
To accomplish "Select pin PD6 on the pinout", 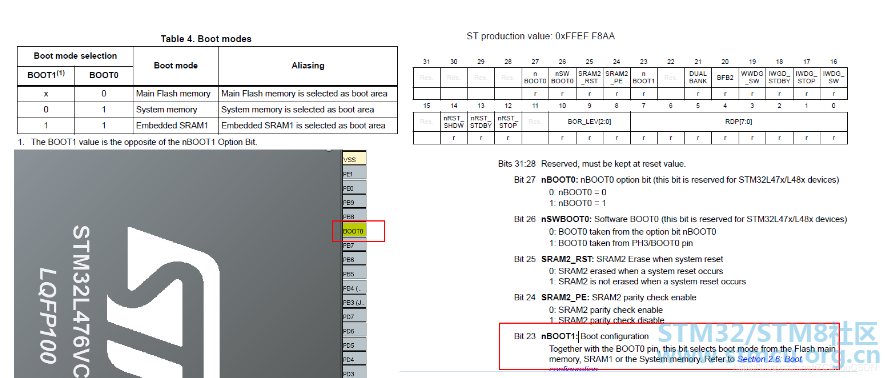I will click(354, 331).
